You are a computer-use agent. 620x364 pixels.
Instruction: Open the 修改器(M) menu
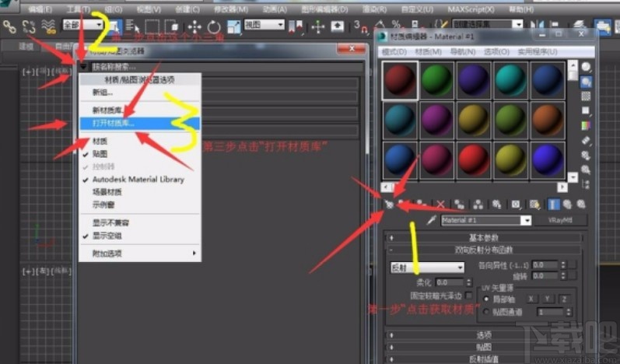pyautogui.click(x=230, y=9)
